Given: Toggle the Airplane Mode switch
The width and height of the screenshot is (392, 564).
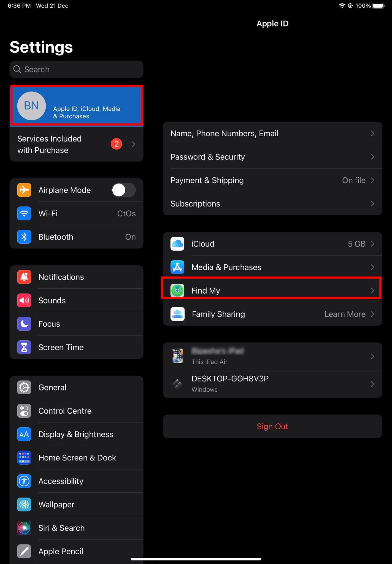Looking at the screenshot, I should pyautogui.click(x=123, y=190).
